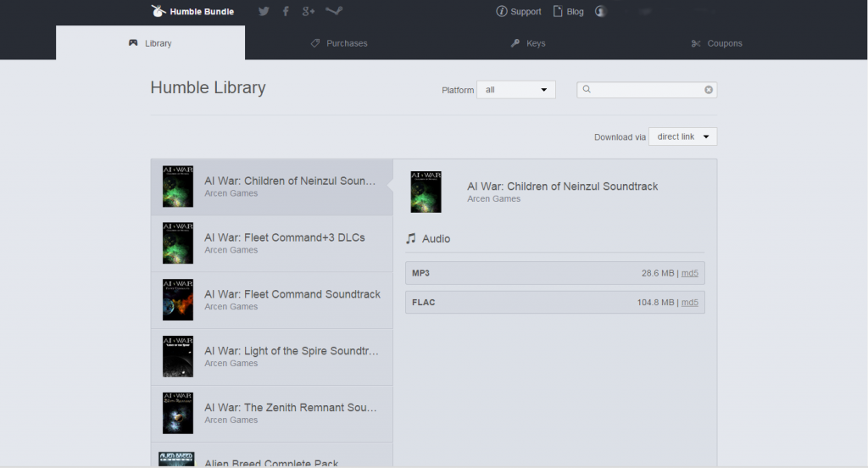The height and width of the screenshot is (468, 868).
Task: Click the Humble Bundle logo
Action: pyautogui.click(x=192, y=11)
